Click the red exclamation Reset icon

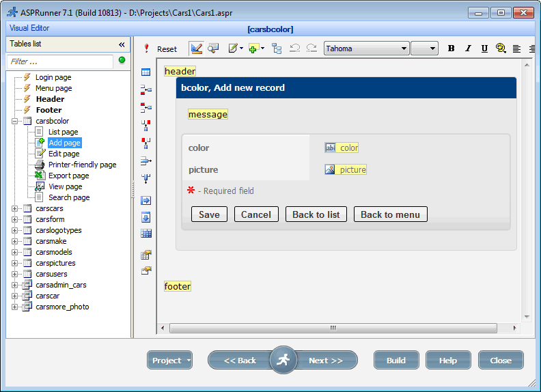coord(147,48)
